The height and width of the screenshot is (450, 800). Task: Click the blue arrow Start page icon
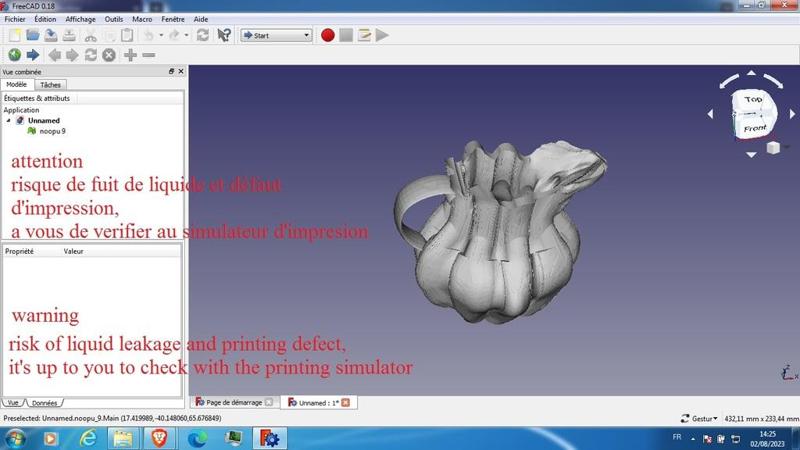pos(33,55)
